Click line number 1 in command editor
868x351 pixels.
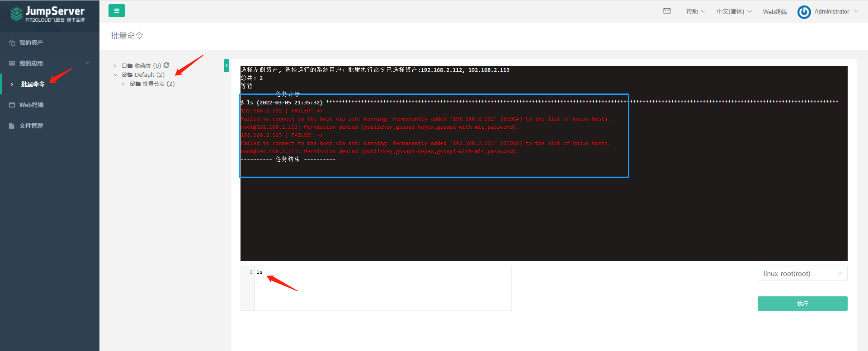[250, 272]
